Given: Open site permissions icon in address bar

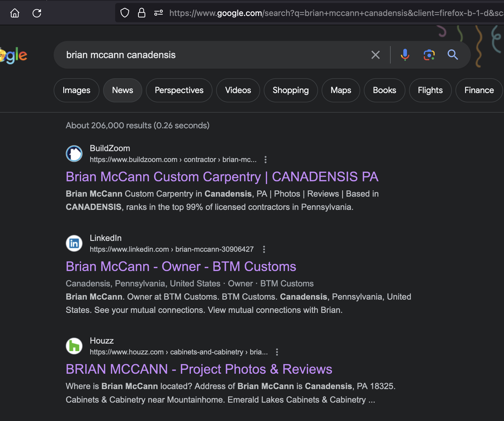Looking at the screenshot, I should coord(159,13).
